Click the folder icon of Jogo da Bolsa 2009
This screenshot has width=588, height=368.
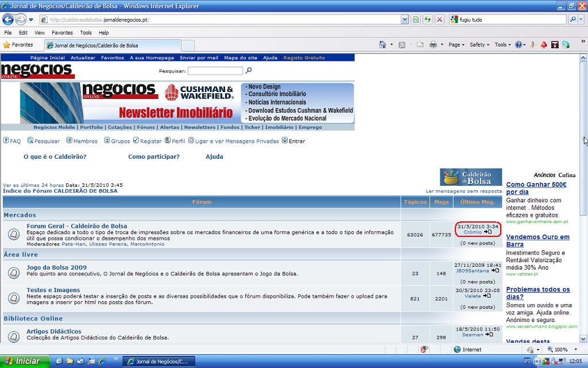pos(14,273)
